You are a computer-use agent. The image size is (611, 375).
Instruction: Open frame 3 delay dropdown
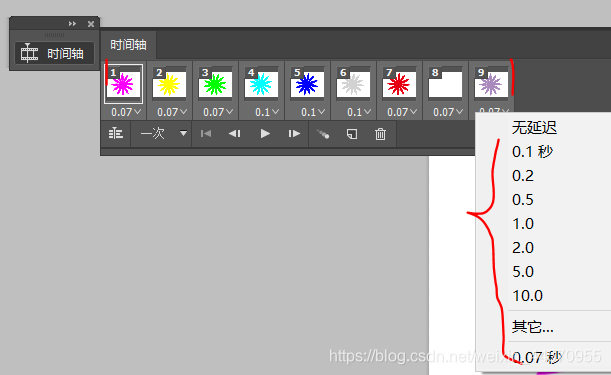tap(218, 112)
